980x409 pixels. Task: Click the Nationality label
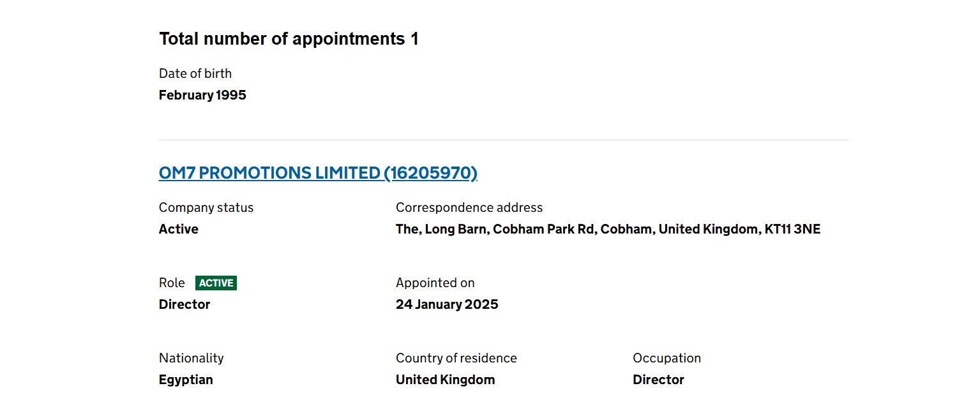(x=192, y=358)
